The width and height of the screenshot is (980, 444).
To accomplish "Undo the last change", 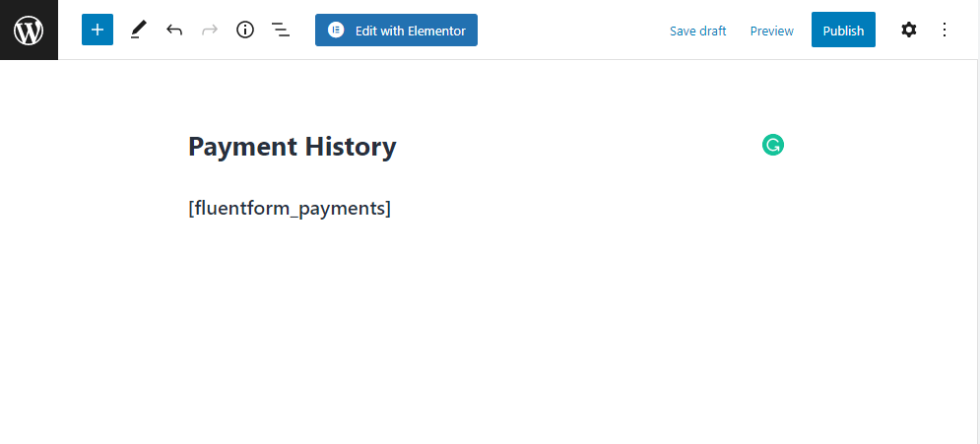I will tap(174, 31).
